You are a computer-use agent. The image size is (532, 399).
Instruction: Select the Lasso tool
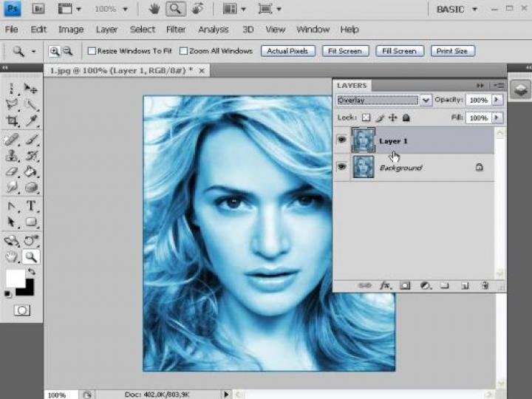point(12,105)
